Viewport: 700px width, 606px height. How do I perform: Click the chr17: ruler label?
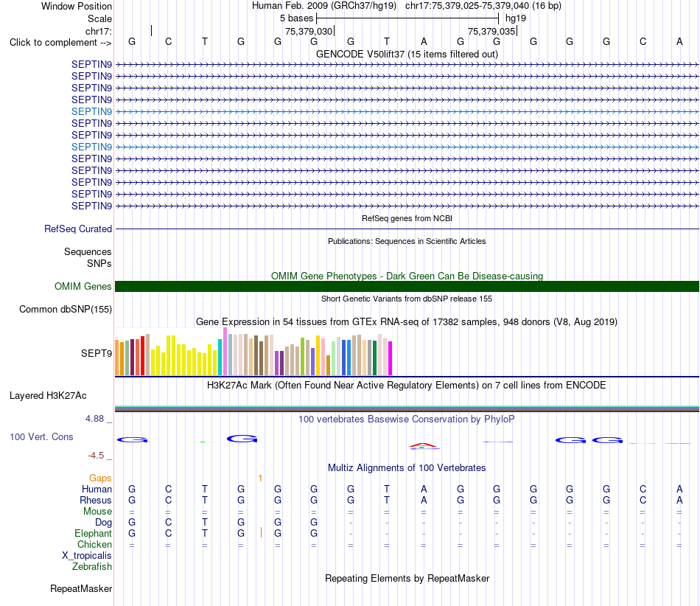point(99,31)
